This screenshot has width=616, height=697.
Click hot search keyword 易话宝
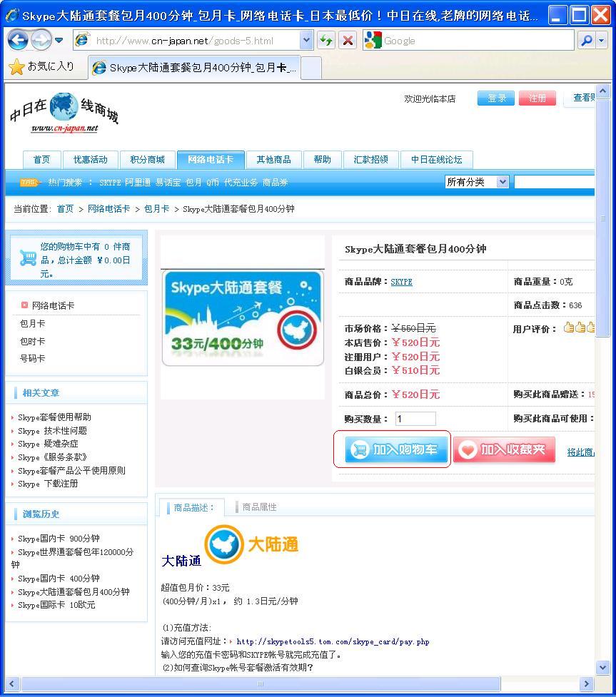[x=168, y=182]
